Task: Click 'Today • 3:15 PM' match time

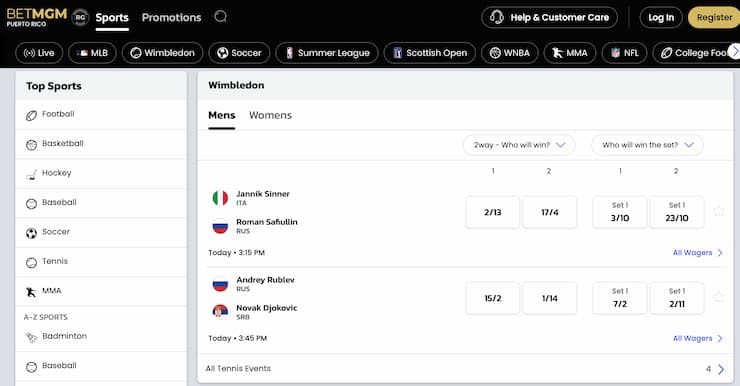Action: (236, 252)
